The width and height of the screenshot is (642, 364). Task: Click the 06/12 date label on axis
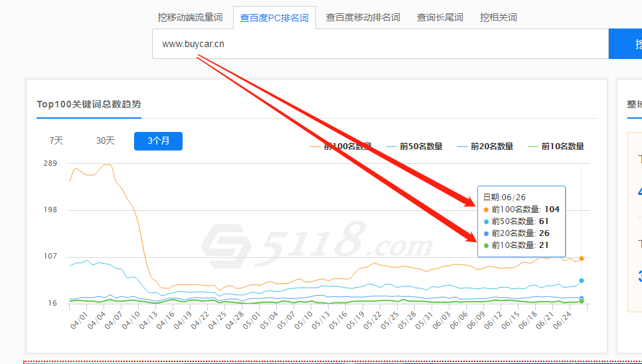493,321
